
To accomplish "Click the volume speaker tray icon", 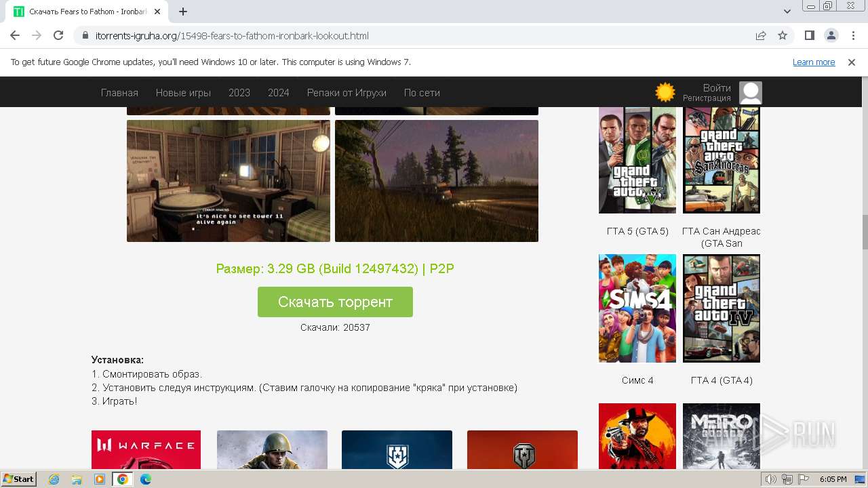I will pyautogui.click(x=771, y=479).
